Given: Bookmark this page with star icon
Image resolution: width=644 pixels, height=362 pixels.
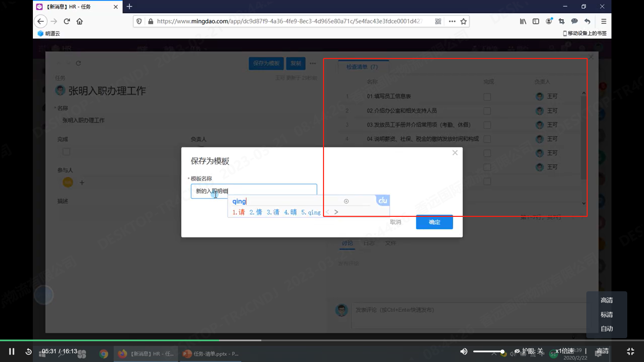Looking at the screenshot, I should pos(464,21).
